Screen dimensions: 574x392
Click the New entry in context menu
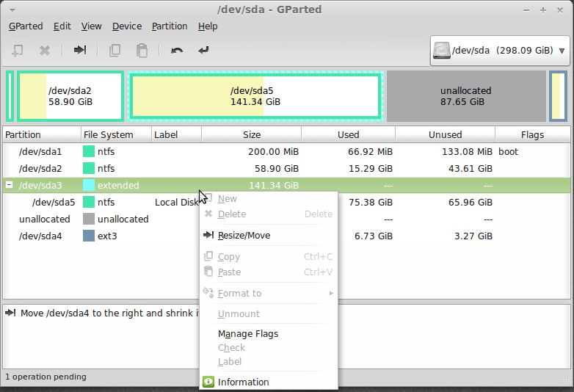point(269,199)
